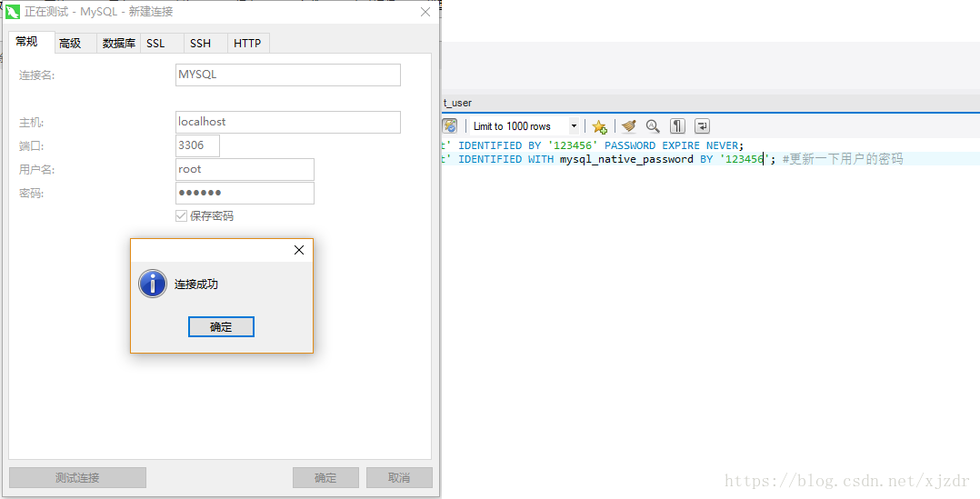
Task: Select the t_user query tab in Workbench
Action: [x=457, y=103]
